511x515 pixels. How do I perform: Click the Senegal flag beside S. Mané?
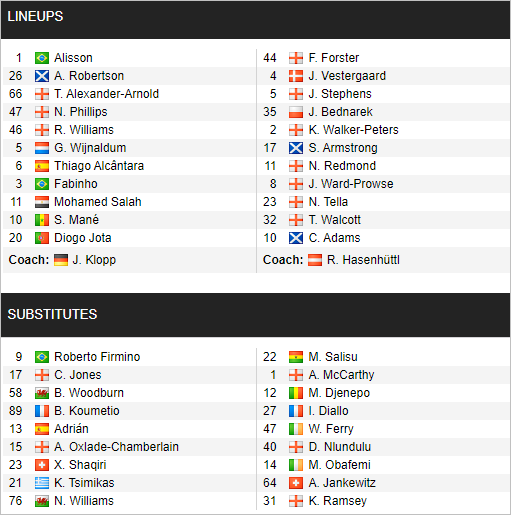pos(42,220)
